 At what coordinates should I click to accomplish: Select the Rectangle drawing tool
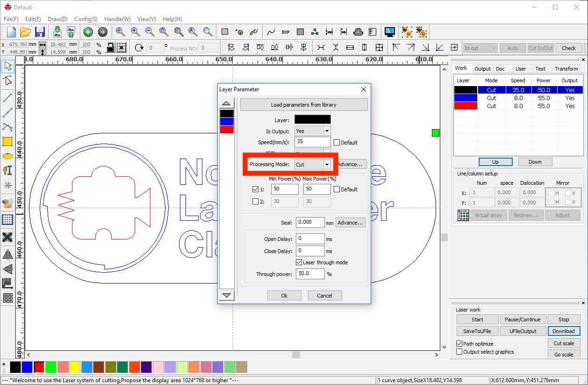click(7, 141)
